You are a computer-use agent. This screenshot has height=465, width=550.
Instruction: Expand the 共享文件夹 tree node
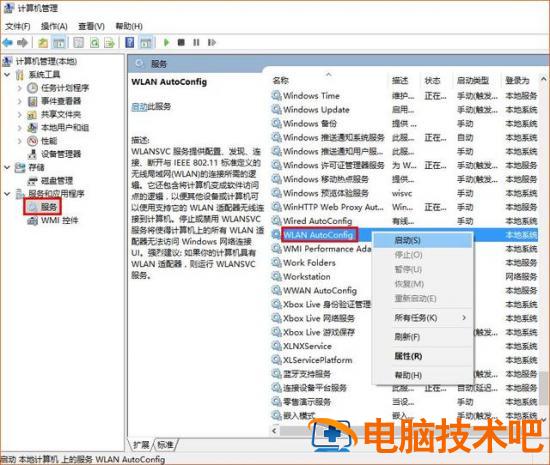tap(20, 115)
